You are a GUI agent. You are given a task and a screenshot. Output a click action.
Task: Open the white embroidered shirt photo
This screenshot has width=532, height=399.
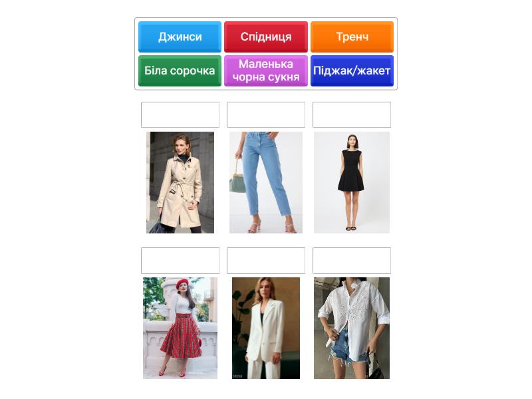[352, 328]
